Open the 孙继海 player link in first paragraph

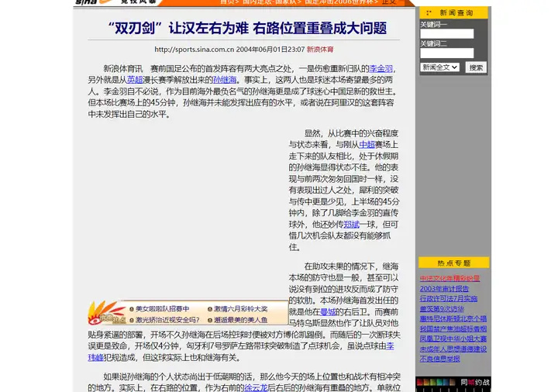point(225,80)
